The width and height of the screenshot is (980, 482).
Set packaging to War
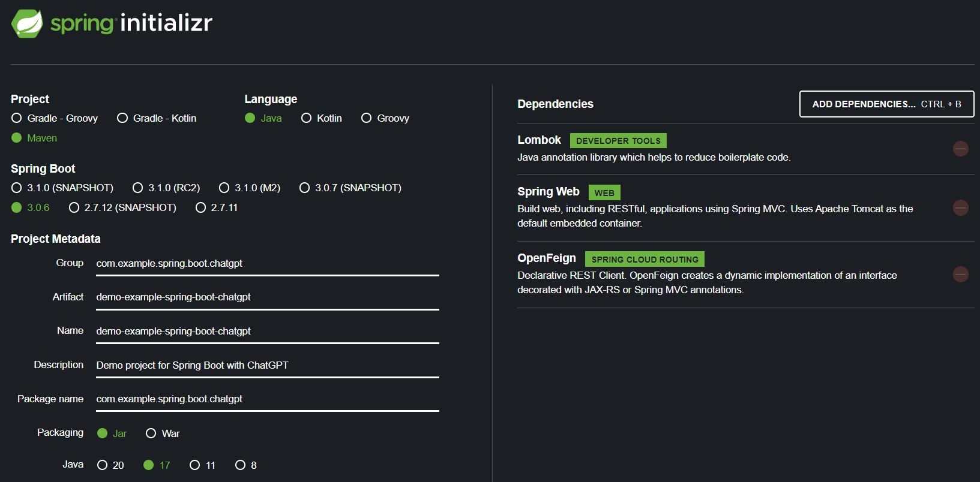[163, 433]
